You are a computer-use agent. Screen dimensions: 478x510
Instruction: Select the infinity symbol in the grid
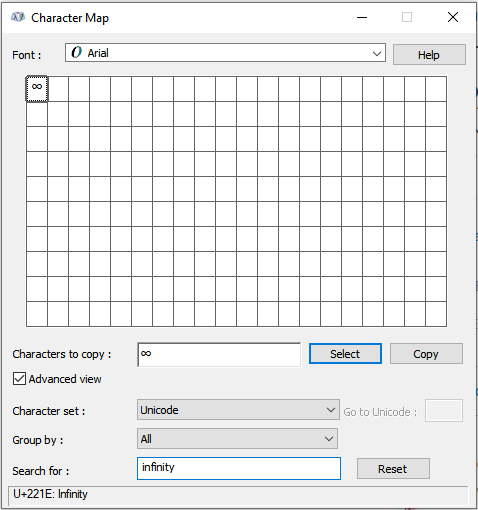coord(37,89)
